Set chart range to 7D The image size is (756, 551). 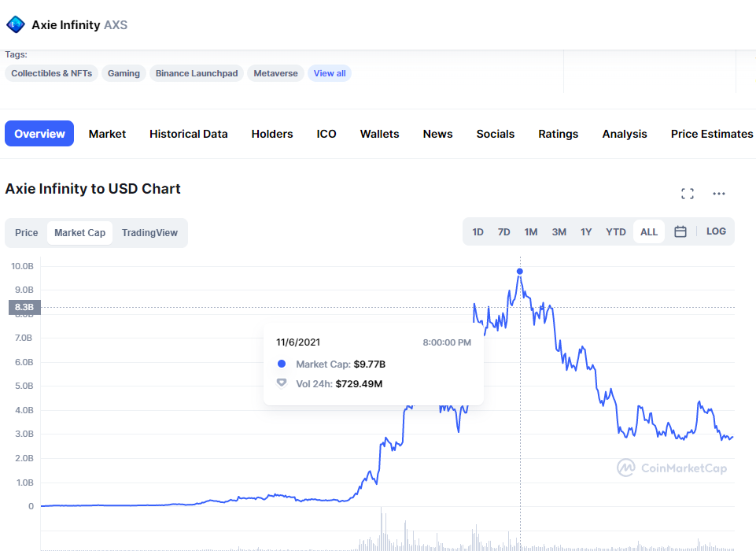click(x=503, y=232)
